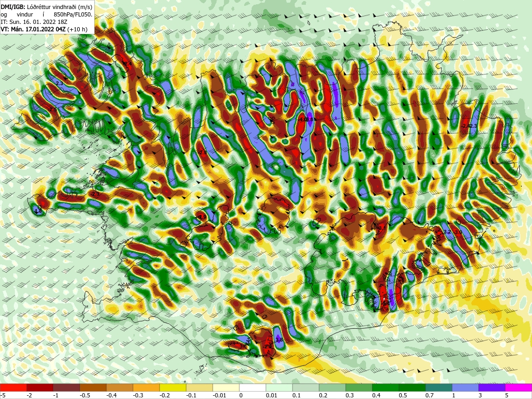Click the '-1' legend label
Viewport: 532px width, 399px height.
pos(56,395)
